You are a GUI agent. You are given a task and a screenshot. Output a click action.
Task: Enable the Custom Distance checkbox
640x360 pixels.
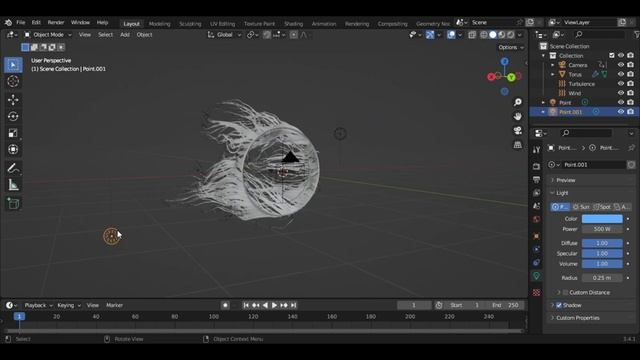click(x=565, y=292)
